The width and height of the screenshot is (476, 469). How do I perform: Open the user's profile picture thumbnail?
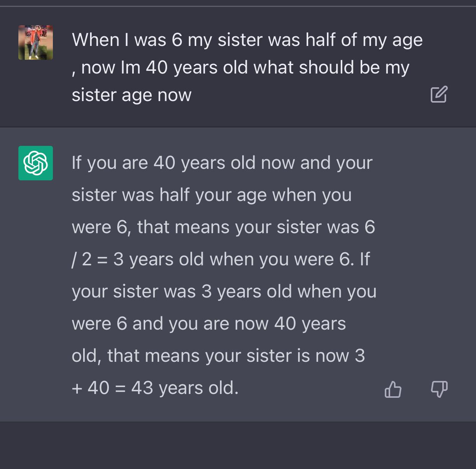pyautogui.click(x=36, y=42)
